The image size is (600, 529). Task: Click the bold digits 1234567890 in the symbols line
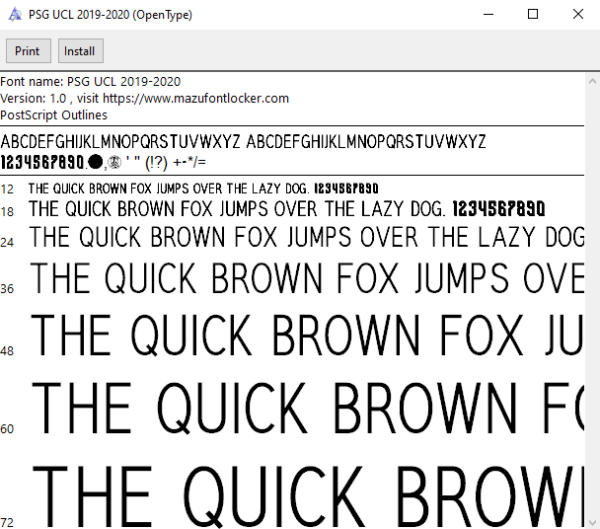click(x=42, y=162)
